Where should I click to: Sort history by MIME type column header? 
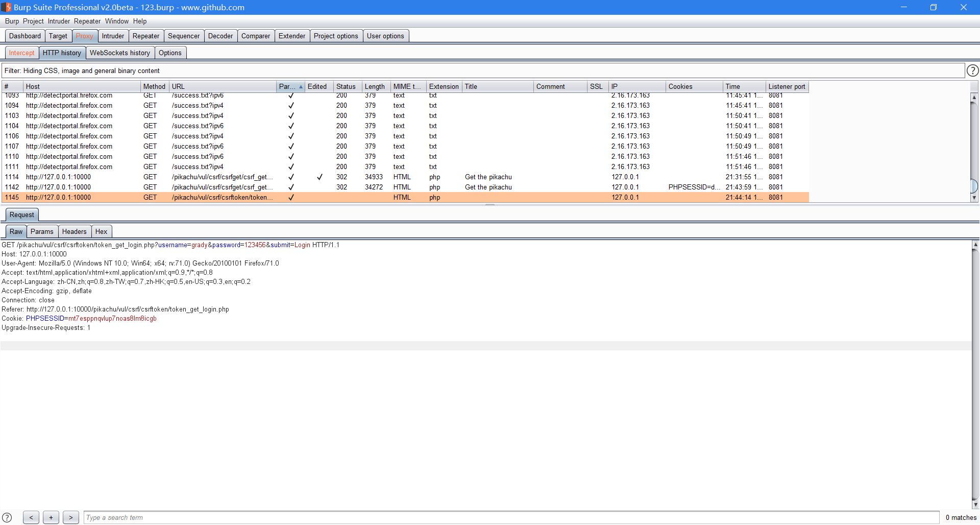click(x=408, y=86)
